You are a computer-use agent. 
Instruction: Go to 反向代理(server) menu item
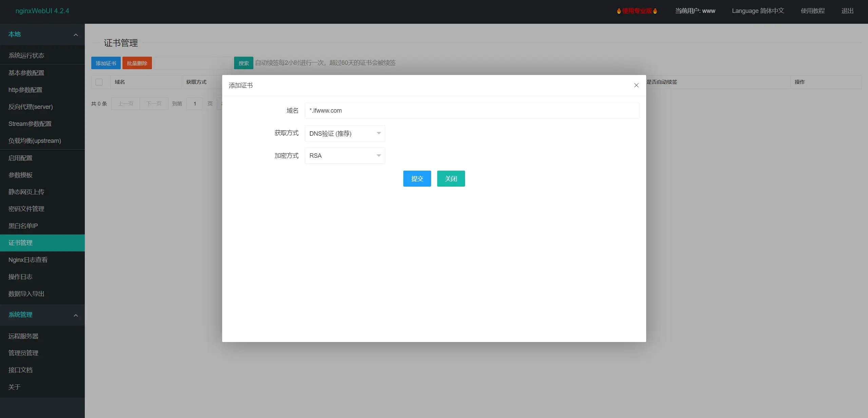pos(31,107)
